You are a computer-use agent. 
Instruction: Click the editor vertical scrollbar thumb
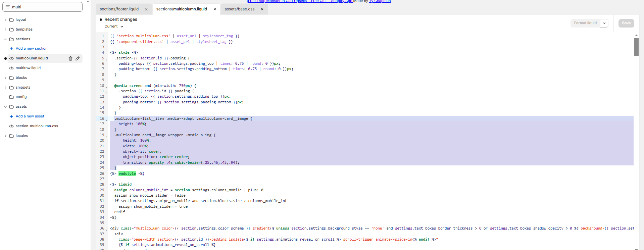pyautogui.click(x=636, y=47)
